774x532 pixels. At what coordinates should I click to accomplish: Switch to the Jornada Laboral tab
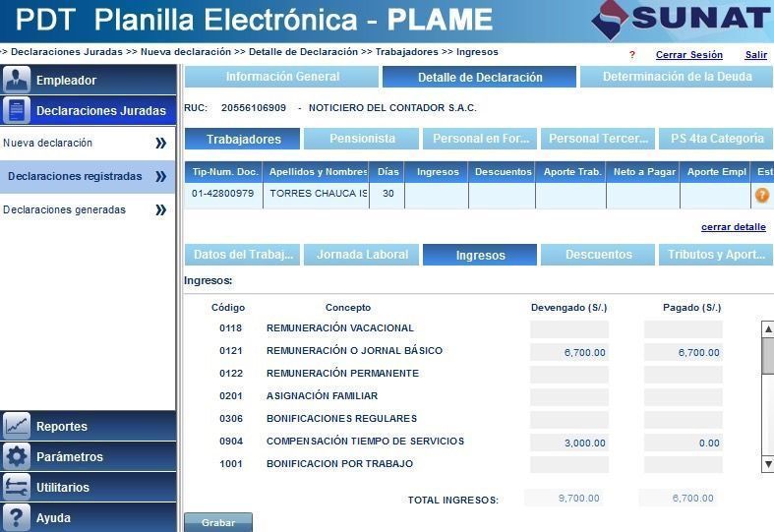click(361, 255)
